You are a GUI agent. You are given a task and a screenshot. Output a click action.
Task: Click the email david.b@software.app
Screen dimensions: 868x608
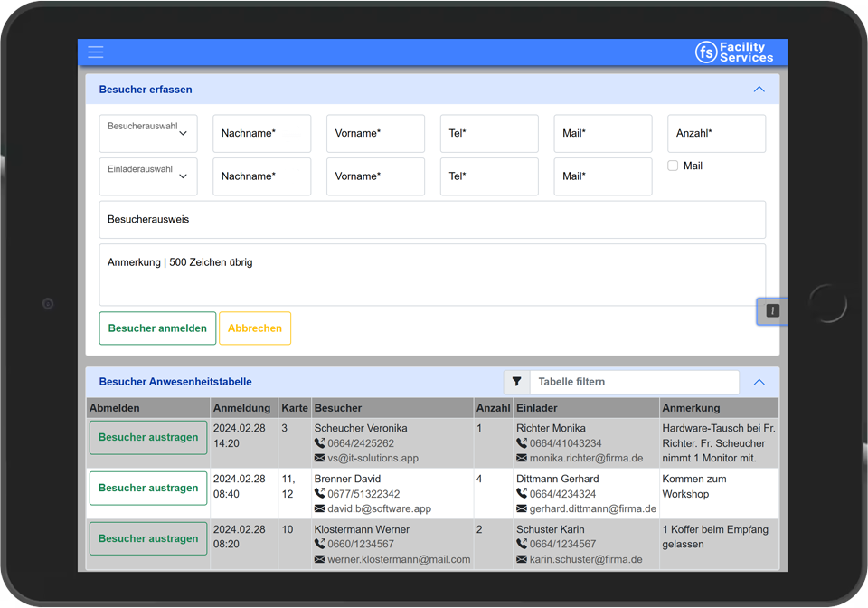click(x=379, y=508)
